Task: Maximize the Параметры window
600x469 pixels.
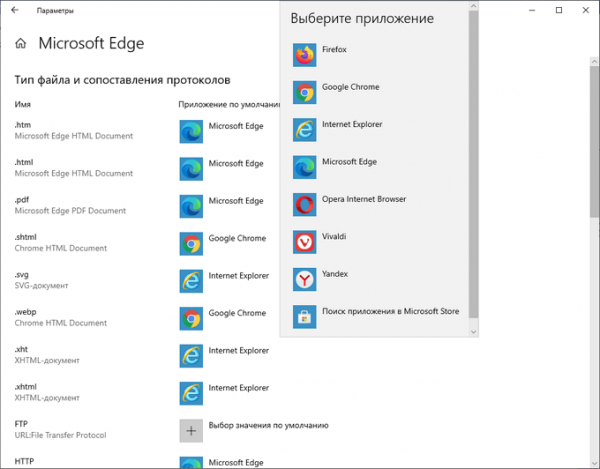Action: tap(559, 10)
